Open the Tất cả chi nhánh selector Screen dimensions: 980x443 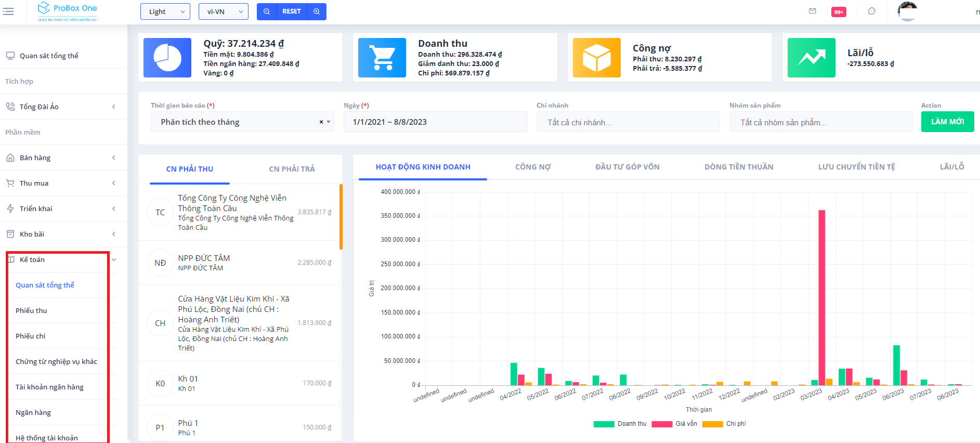pos(628,122)
